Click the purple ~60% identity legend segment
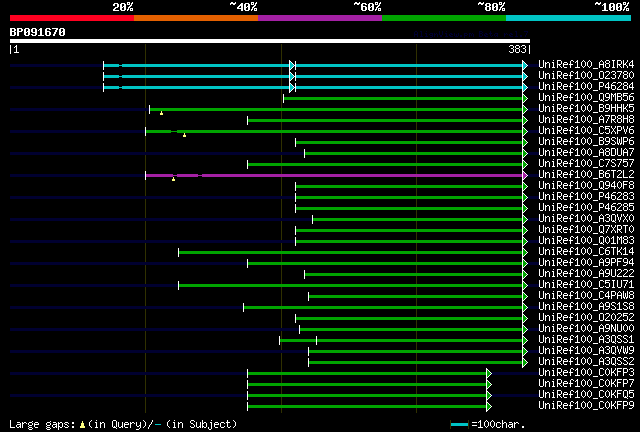This screenshot has width=640, height=432. point(320,18)
